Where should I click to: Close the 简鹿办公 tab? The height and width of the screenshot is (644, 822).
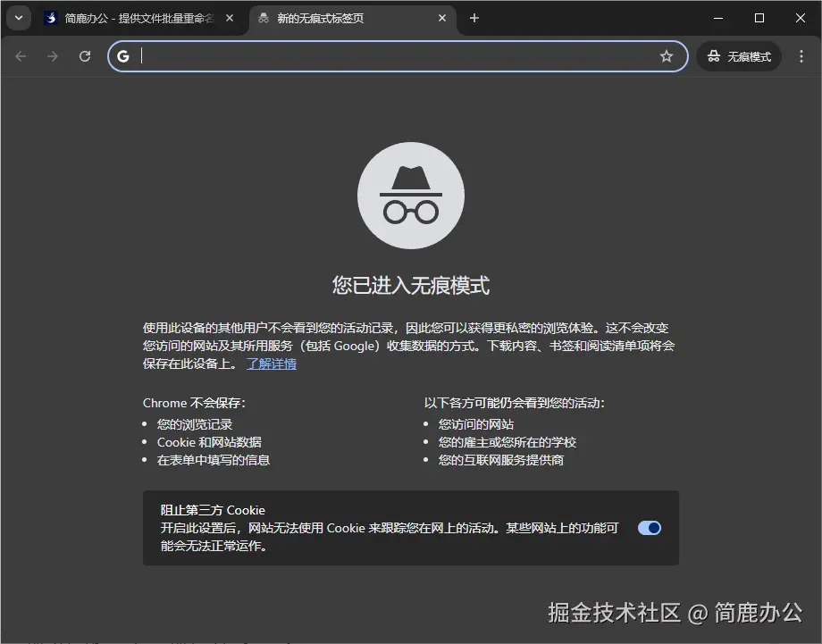(230, 18)
